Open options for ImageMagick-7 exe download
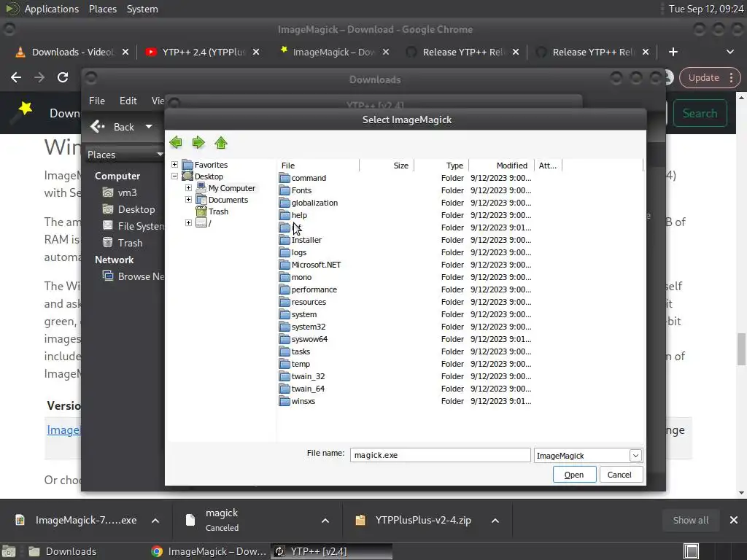 click(x=155, y=521)
